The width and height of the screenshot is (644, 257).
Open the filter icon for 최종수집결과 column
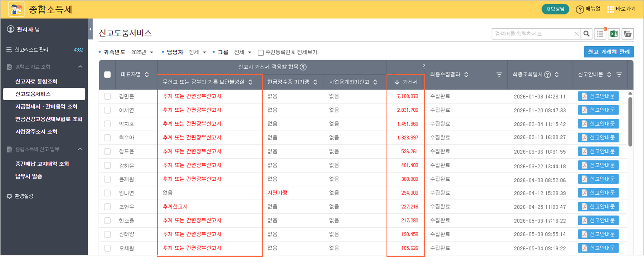point(499,75)
